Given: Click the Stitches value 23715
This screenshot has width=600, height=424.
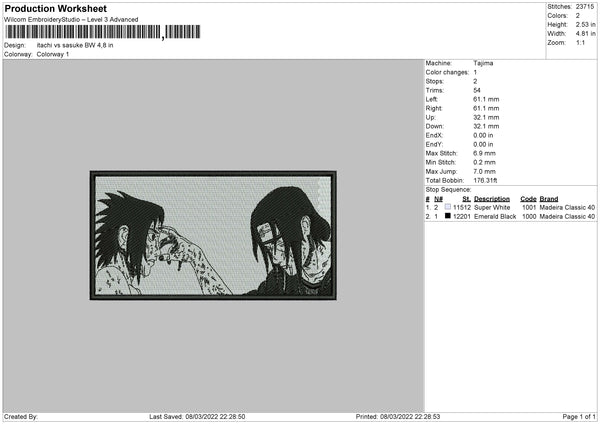Looking at the screenshot, I should tap(585, 7).
